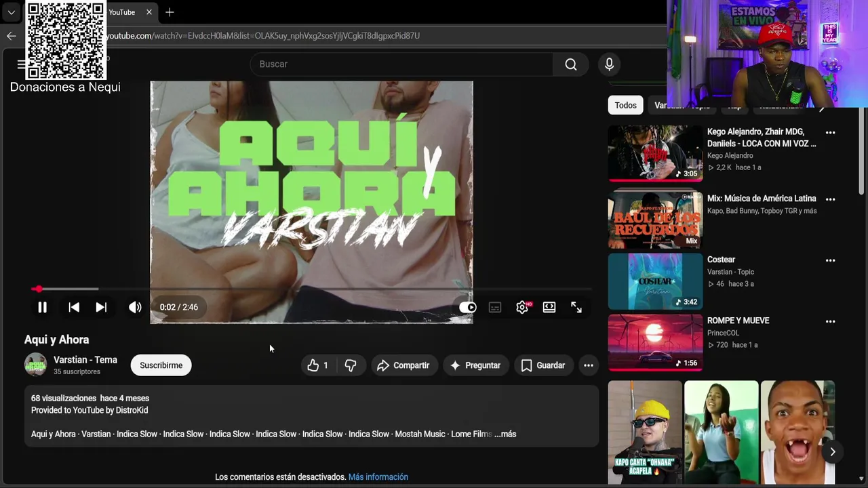Click the Aqui y Ahora video title

57,340
